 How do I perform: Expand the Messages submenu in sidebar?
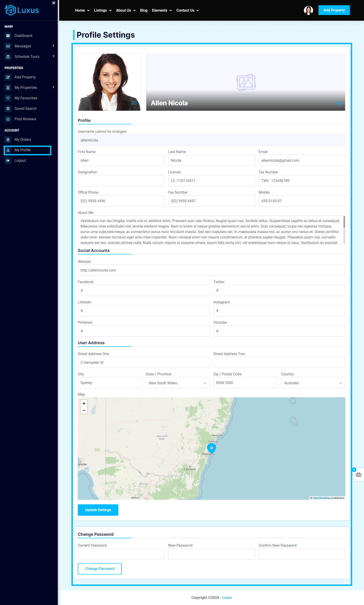53,46
